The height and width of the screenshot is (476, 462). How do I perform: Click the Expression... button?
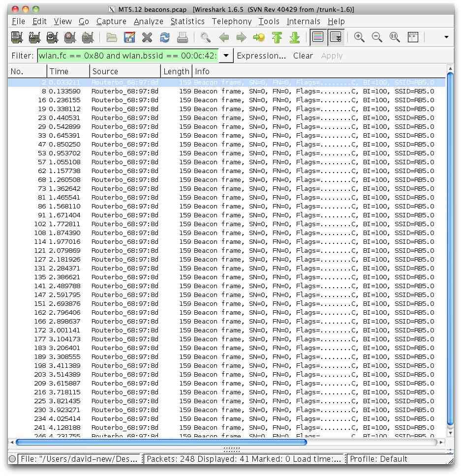(261, 56)
